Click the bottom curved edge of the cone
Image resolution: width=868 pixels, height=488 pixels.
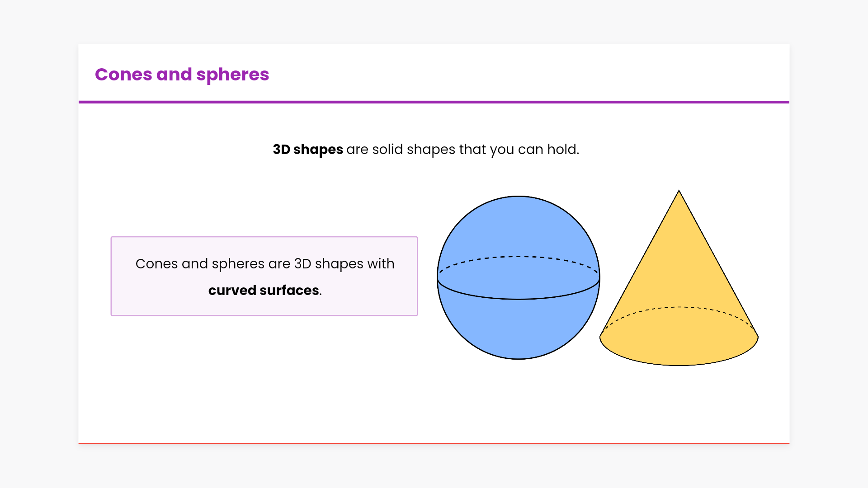pyautogui.click(x=679, y=365)
